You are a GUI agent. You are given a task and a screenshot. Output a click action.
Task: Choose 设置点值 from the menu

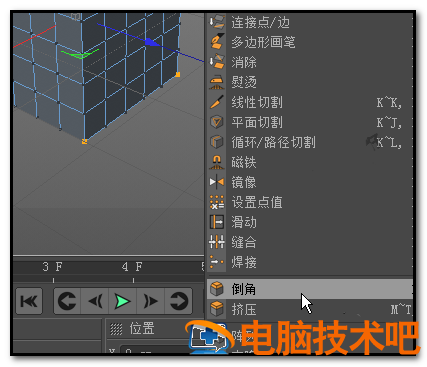coord(310,202)
